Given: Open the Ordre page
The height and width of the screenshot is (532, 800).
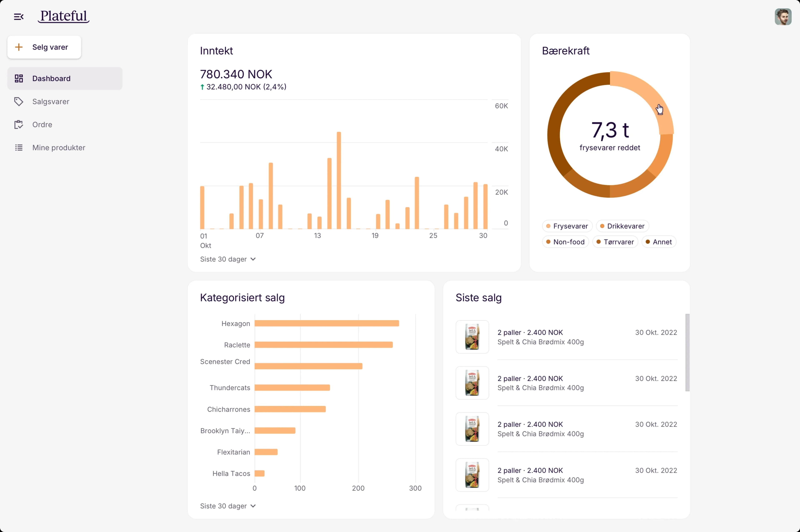Looking at the screenshot, I should coord(65,125).
